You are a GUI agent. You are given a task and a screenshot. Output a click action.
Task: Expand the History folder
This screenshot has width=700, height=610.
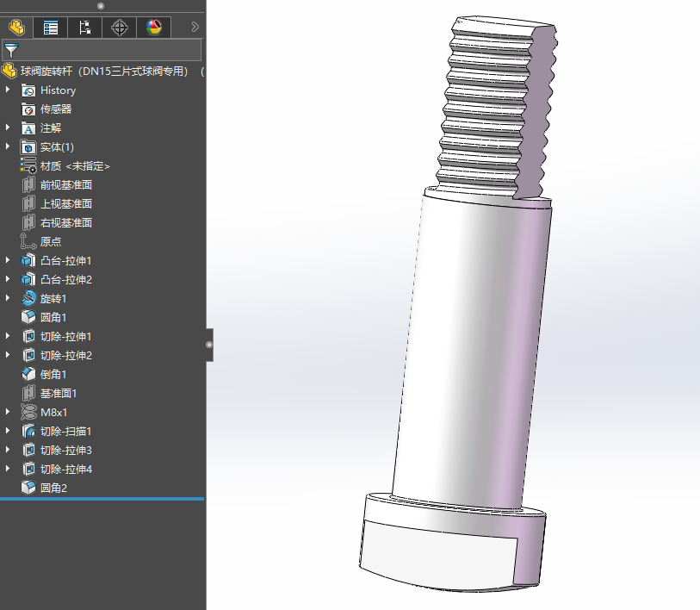8,90
